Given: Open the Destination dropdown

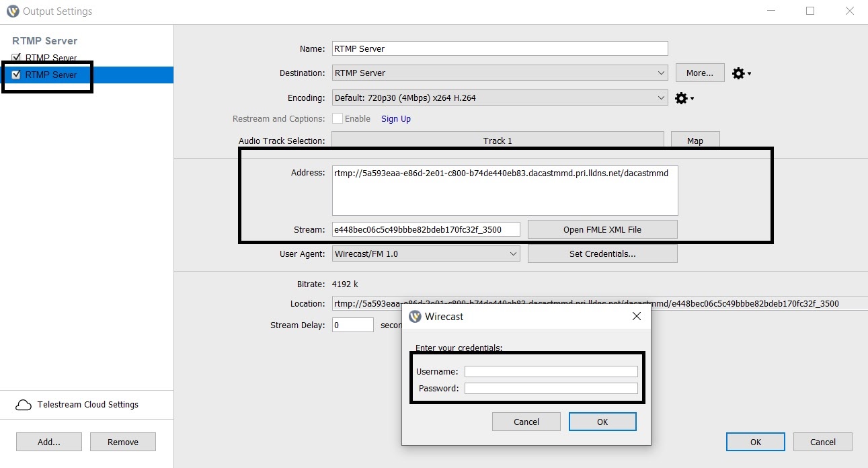Looking at the screenshot, I should pos(661,73).
